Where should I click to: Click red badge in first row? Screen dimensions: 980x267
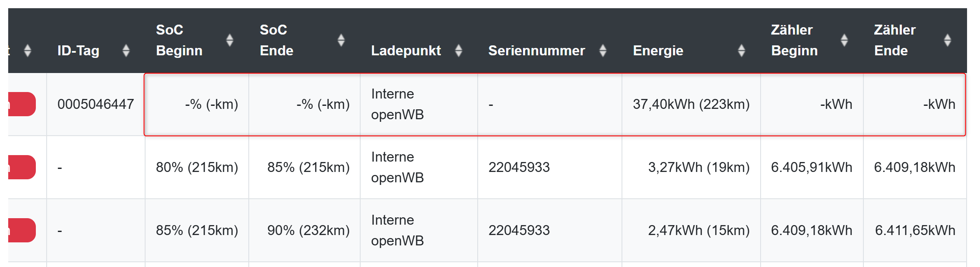(x=22, y=104)
